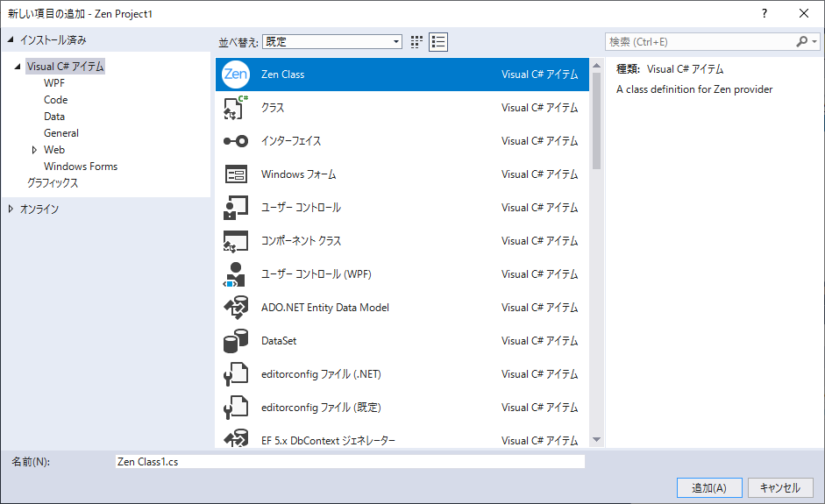Expand the Web tree node
This screenshot has height=504, width=825.
[x=34, y=150]
